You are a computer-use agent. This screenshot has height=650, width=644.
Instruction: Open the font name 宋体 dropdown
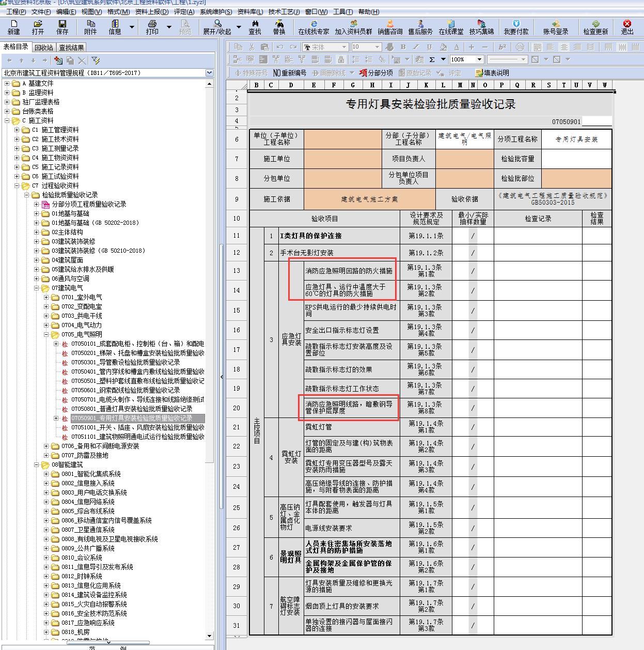pyautogui.click(x=344, y=47)
